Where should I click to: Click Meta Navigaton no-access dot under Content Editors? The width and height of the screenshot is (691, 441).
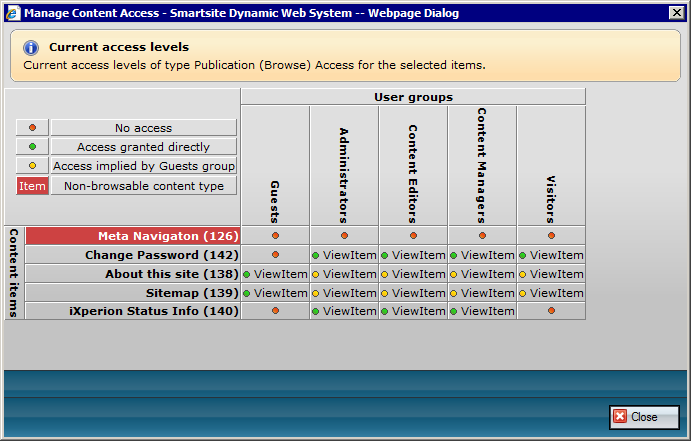click(x=413, y=236)
